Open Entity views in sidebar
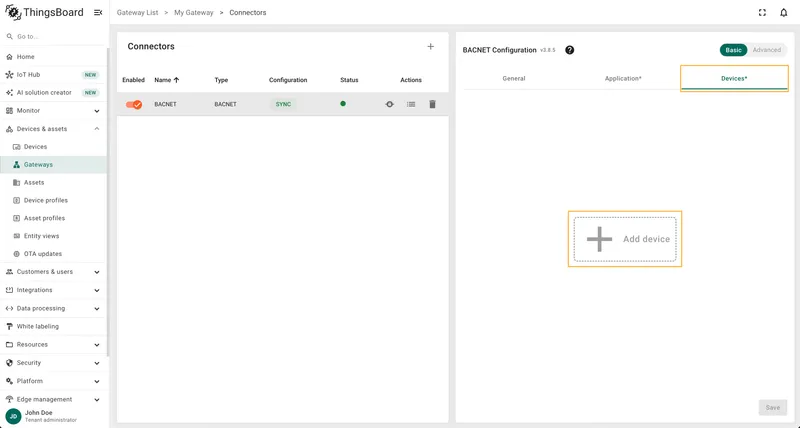Image resolution: width=800 pixels, height=428 pixels. tap(54, 236)
